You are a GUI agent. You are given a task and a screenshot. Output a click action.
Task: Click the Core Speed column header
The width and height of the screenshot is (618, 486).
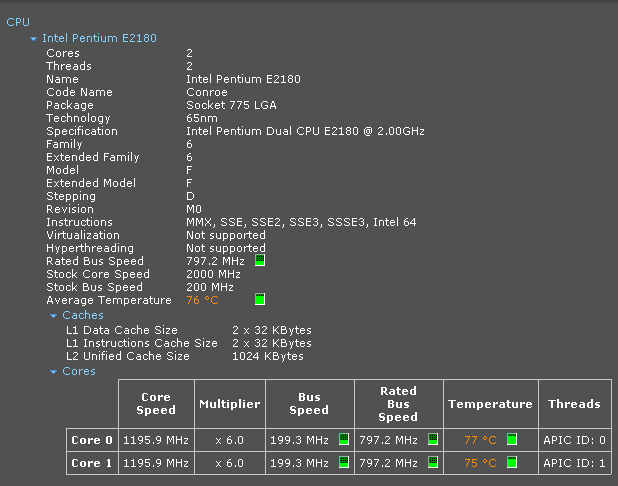click(x=156, y=404)
